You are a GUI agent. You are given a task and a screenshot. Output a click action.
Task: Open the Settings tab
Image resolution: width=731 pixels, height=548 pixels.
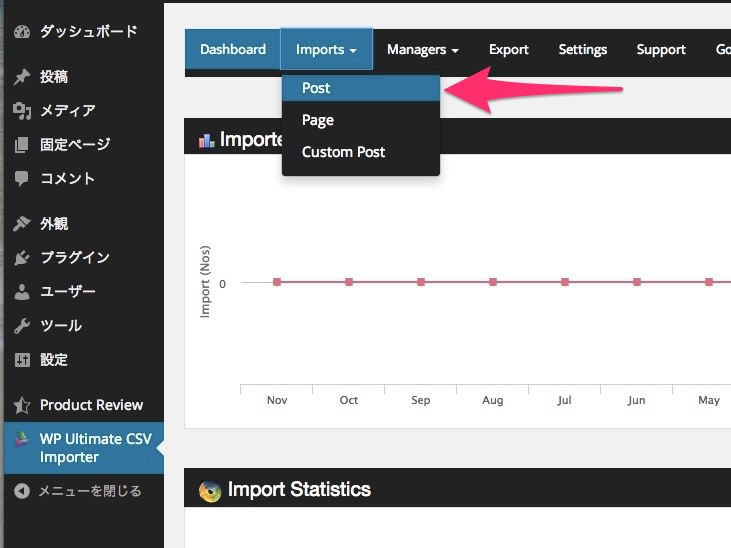tap(583, 49)
